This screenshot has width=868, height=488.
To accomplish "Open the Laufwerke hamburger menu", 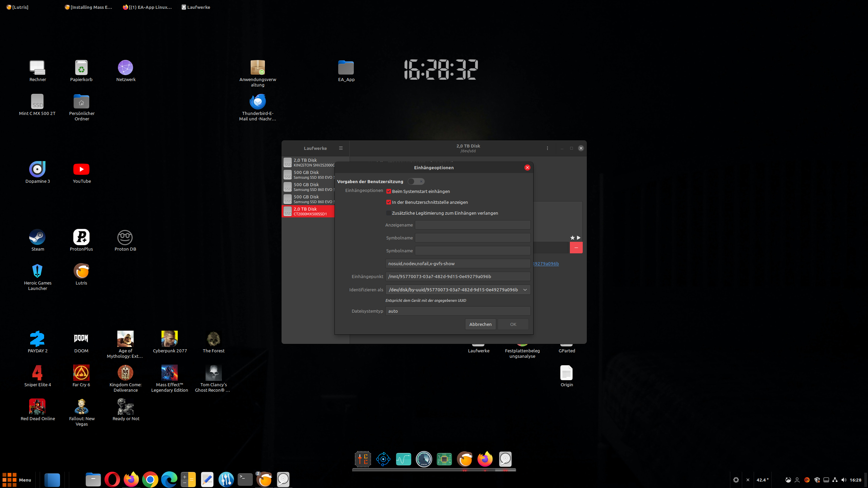I will click(x=341, y=148).
